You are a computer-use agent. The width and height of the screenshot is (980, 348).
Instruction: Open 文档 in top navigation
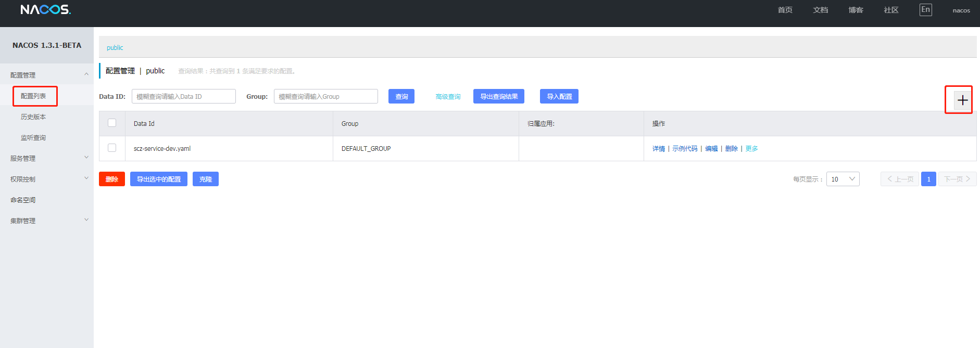(x=820, y=10)
